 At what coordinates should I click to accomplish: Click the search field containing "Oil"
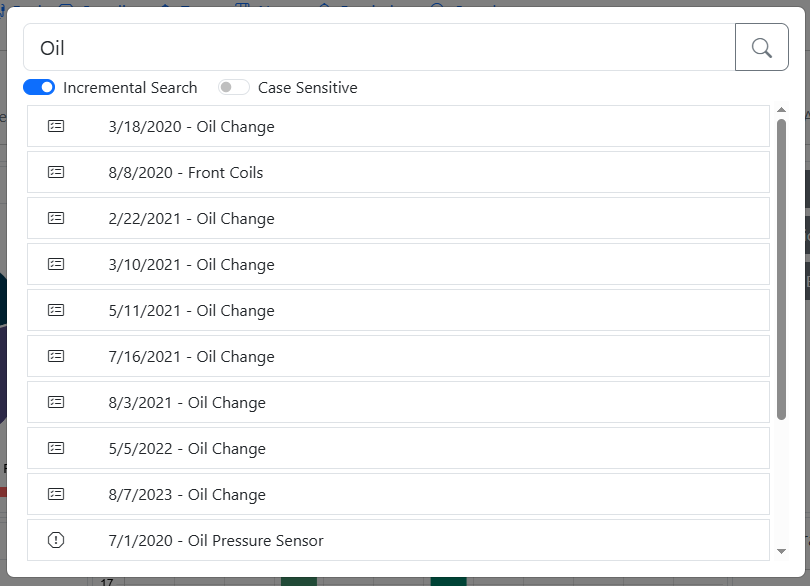point(380,47)
